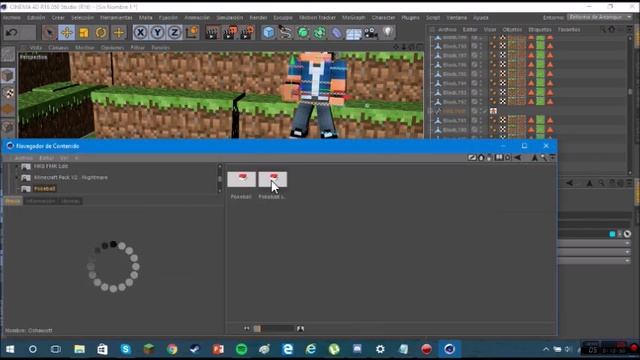The width and height of the screenshot is (640, 360).
Task: Open the Character menu
Action: (383, 18)
